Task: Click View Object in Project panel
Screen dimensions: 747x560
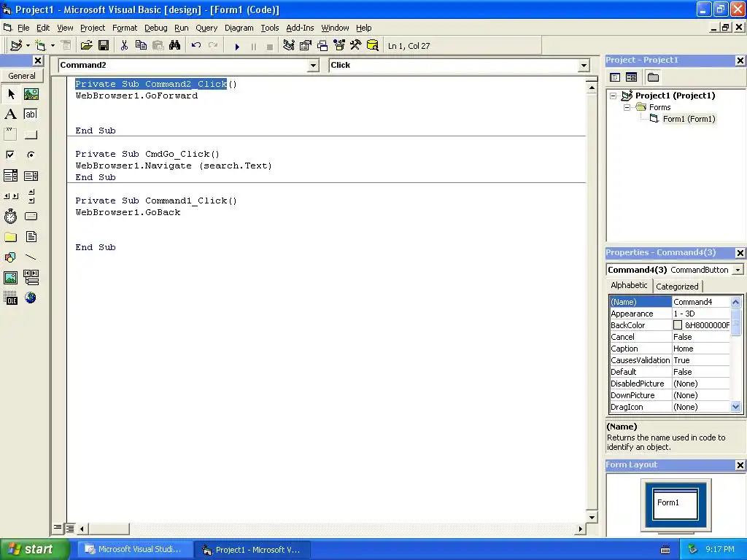Action: [631, 77]
